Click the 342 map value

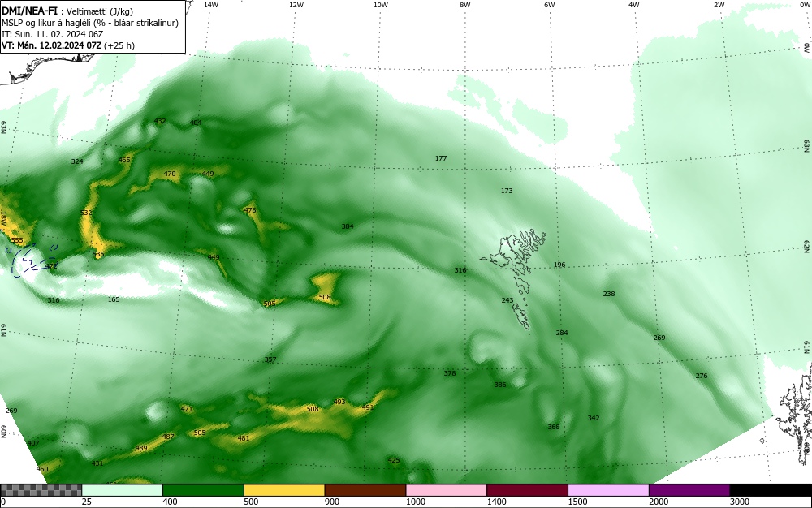click(594, 418)
